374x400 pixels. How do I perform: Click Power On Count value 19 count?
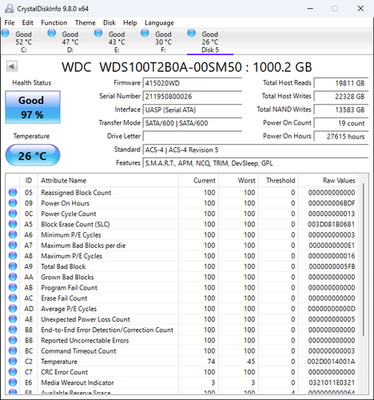(x=341, y=123)
